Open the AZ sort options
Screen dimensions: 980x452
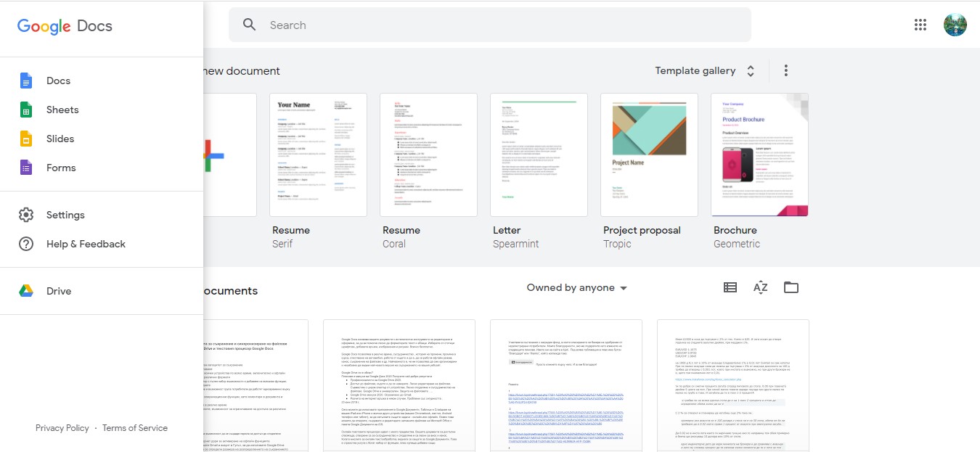(761, 287)
